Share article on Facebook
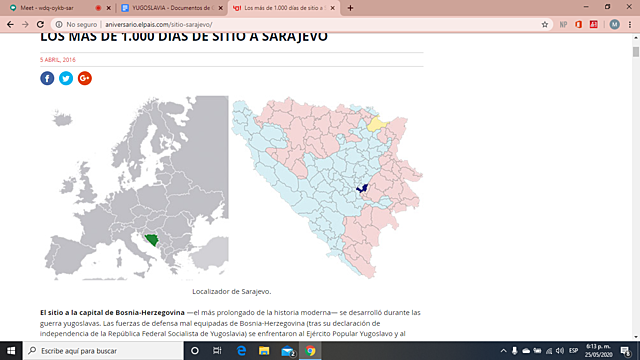Viewport: 640px width, 360px height. pos(47,78)
